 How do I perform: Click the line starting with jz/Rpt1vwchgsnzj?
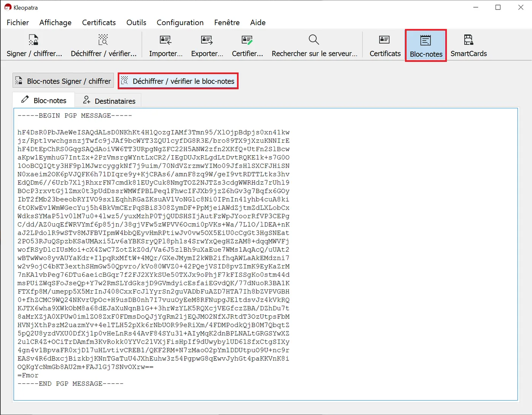coord(154,140)
